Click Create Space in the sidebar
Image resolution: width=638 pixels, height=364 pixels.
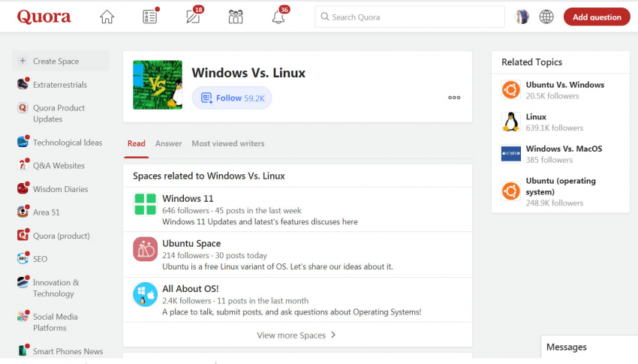[56, 61]
